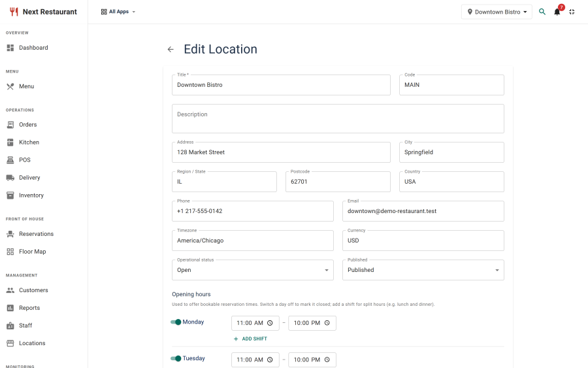
Task: Click the Code field containing MAIN
Action: click(451, 85)
